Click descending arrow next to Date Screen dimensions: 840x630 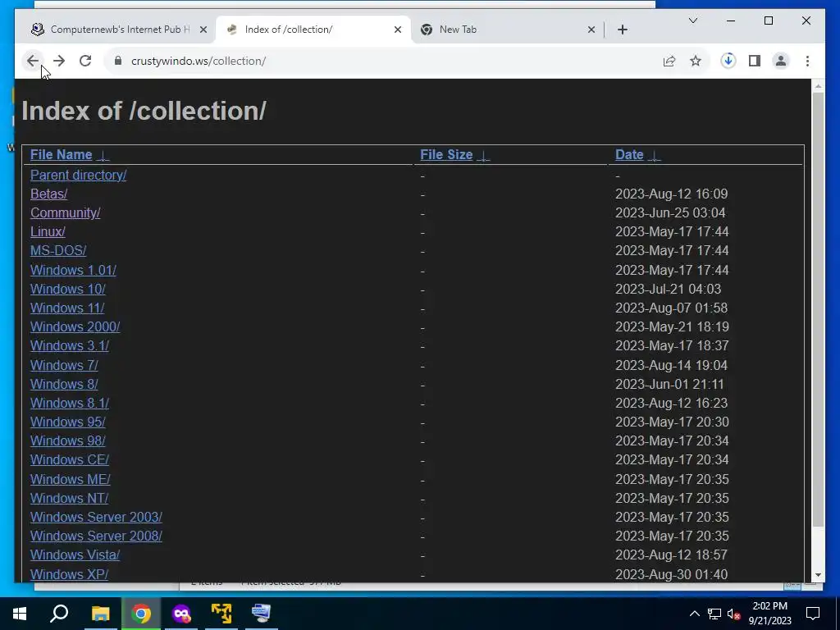click(x=654, y=156)
